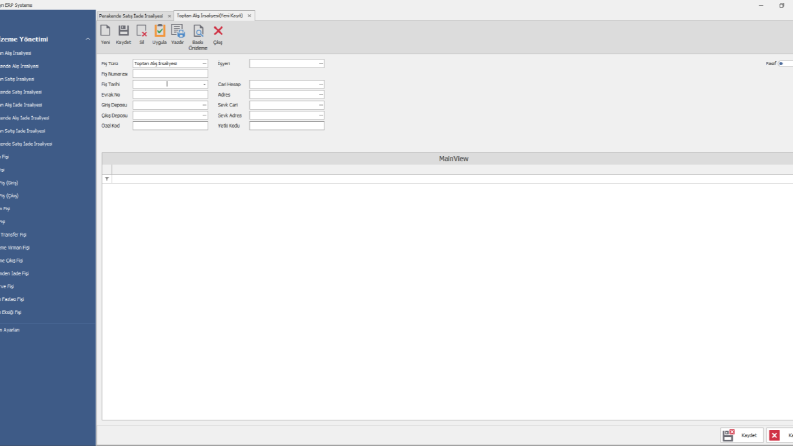Select the Eksiği Fişi sidebar item
The width and height of the screenshot is (793, 446).
coord(11,313)
